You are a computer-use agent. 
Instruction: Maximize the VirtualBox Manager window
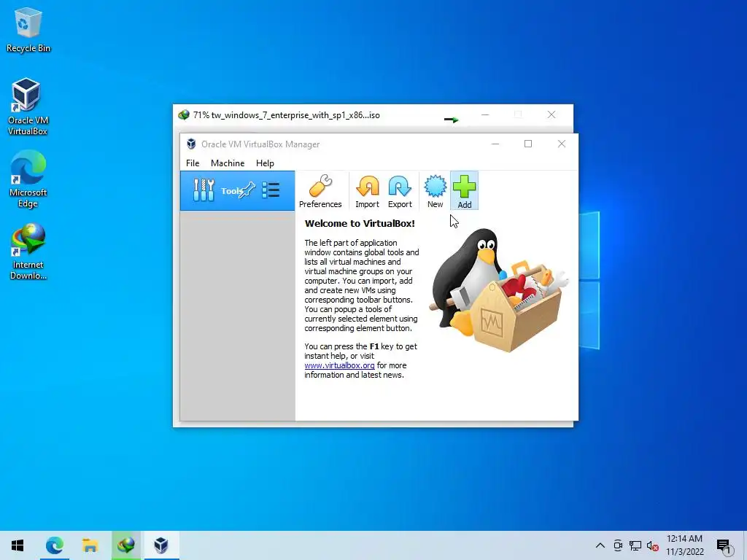[x=528, y=144]
